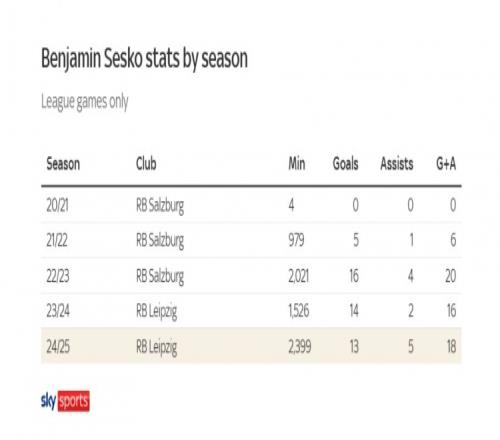This screenshot has height=440, width=500.
Task: Click the Min column header
Action: [x=297, y=164]
